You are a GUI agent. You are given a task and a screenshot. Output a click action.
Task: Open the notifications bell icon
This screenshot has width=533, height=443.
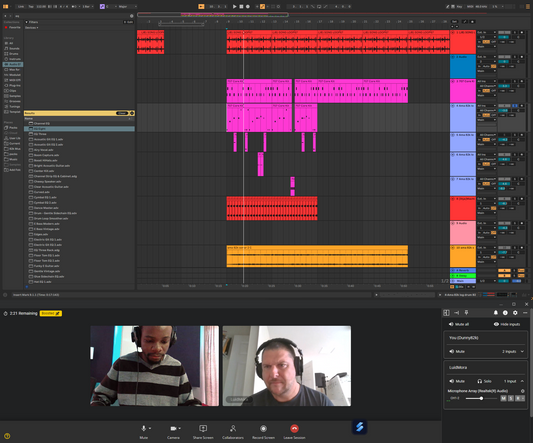(x=496, y=313)
